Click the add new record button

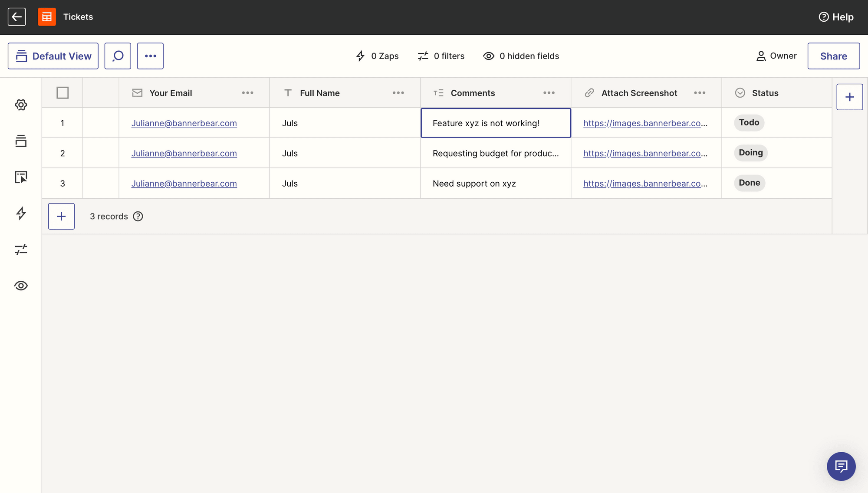pos(61,217)
